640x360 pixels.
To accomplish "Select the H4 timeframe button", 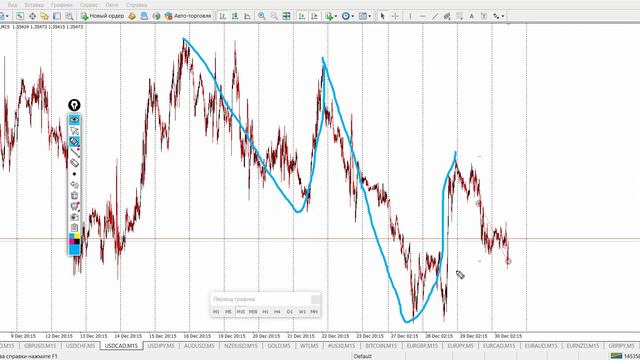I will 278,312.
